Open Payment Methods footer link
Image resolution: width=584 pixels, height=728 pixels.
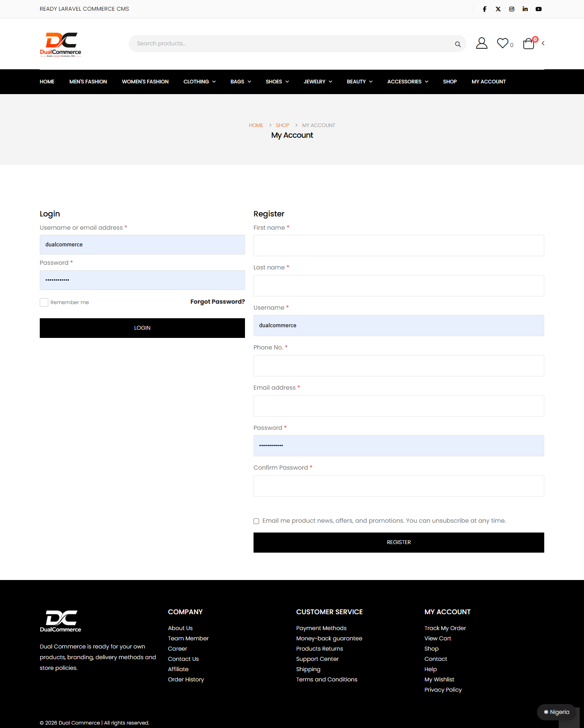pos(321,628)
